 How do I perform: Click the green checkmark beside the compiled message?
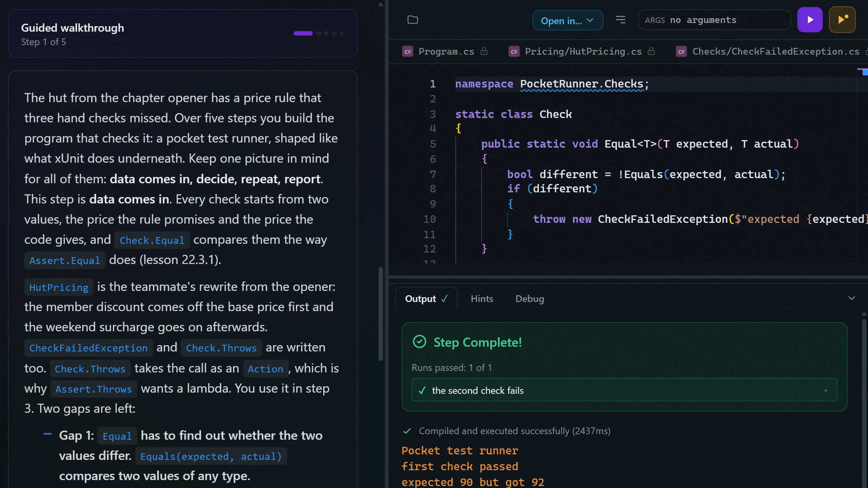pyautogui.click(x=407, y=431)
